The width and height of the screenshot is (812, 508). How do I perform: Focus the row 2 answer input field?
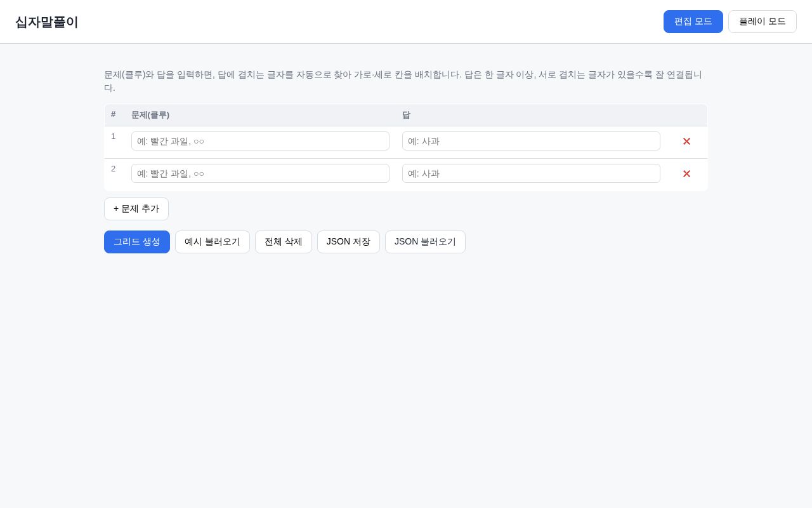tap(531, 173)
